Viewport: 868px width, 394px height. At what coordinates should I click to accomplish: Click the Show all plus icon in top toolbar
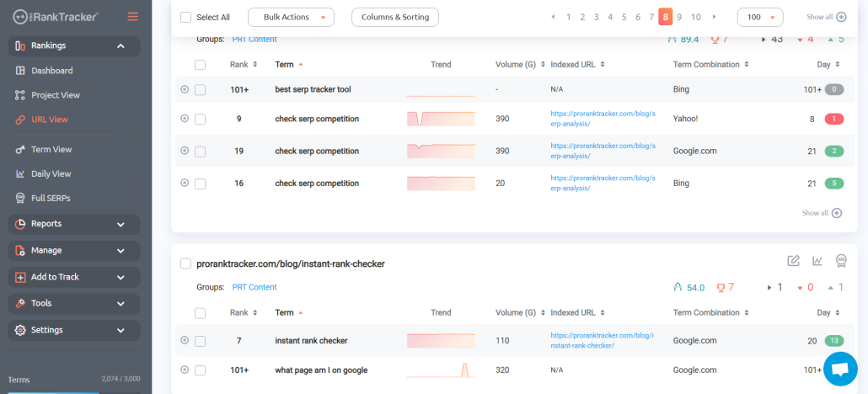point(841,17)
